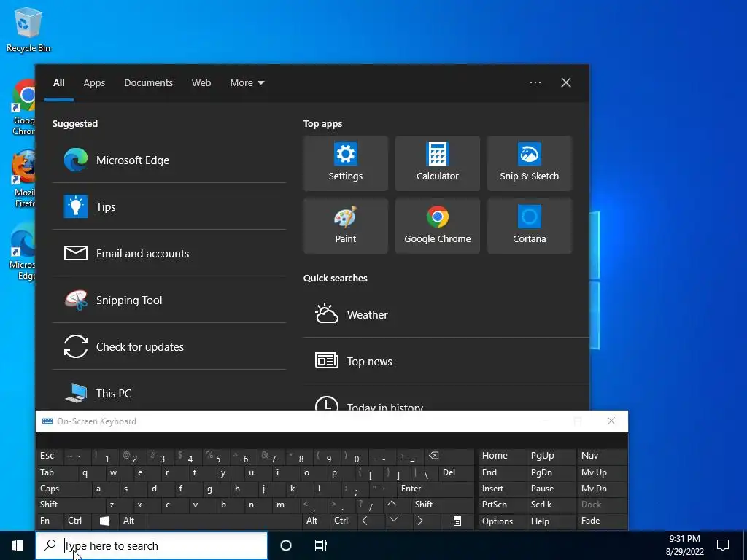The height and width of the screenshot is (560, 747).
Task: Tap PgDn key on On-Screen Keyboard
Action: tap(551, 472)
